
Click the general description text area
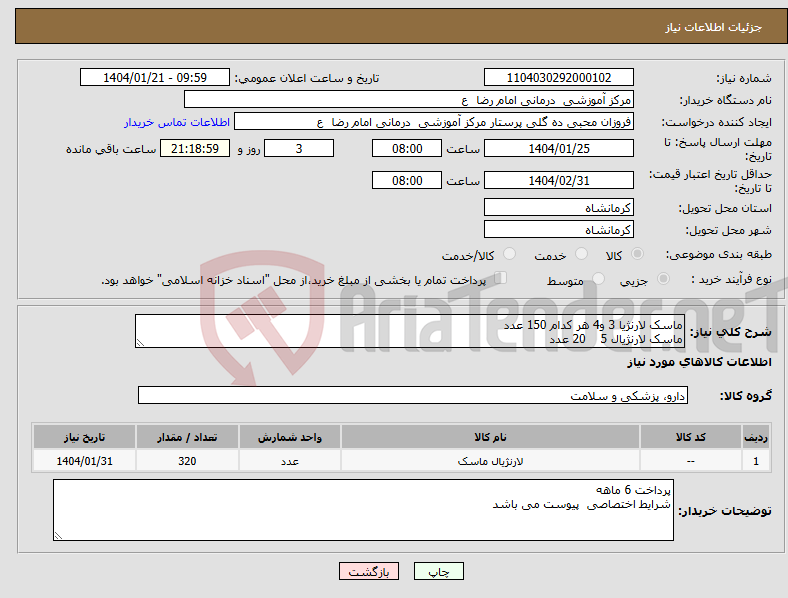click(x=410, y=331)
